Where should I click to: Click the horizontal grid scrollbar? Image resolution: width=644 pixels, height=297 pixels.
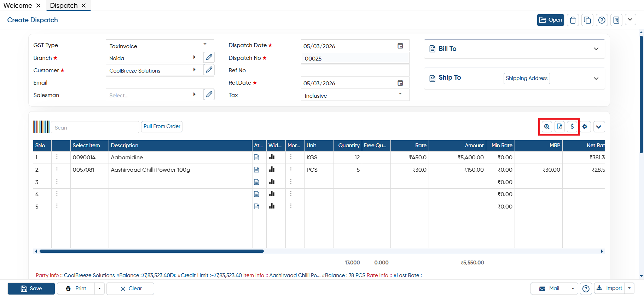point(152,251)
